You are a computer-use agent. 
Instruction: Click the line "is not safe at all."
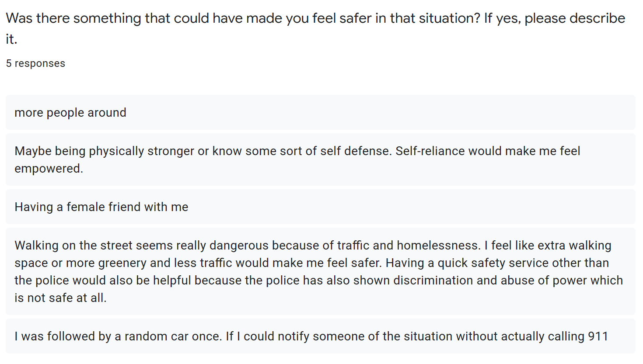[60, 298]
